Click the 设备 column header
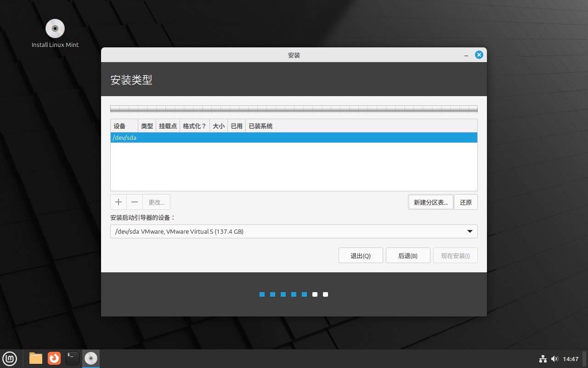The width and height of the screenshot is (588, 368). (x=119, y=126)
